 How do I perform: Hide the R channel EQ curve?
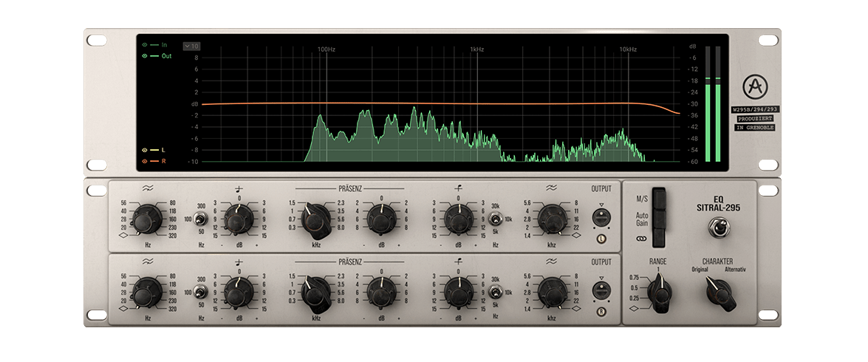[x=145, y=161]
